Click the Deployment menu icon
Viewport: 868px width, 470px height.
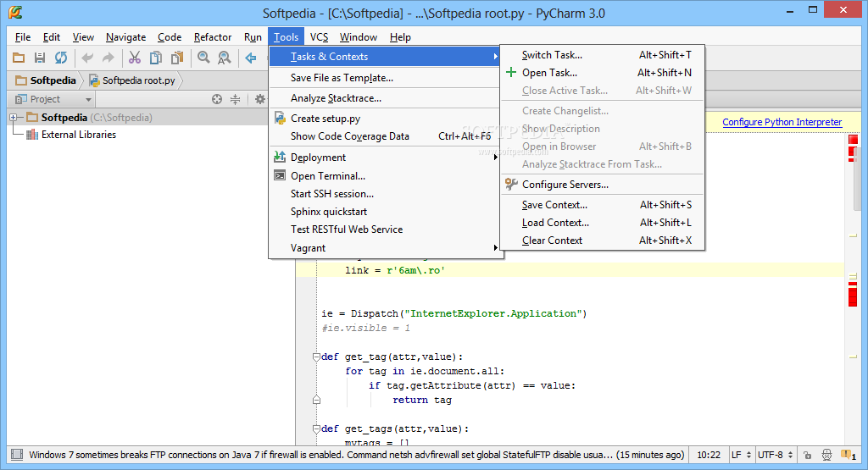280,157
